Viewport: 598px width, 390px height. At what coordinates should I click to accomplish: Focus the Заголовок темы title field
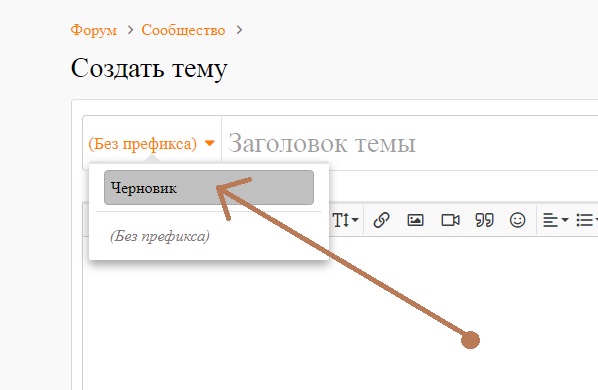410,143
